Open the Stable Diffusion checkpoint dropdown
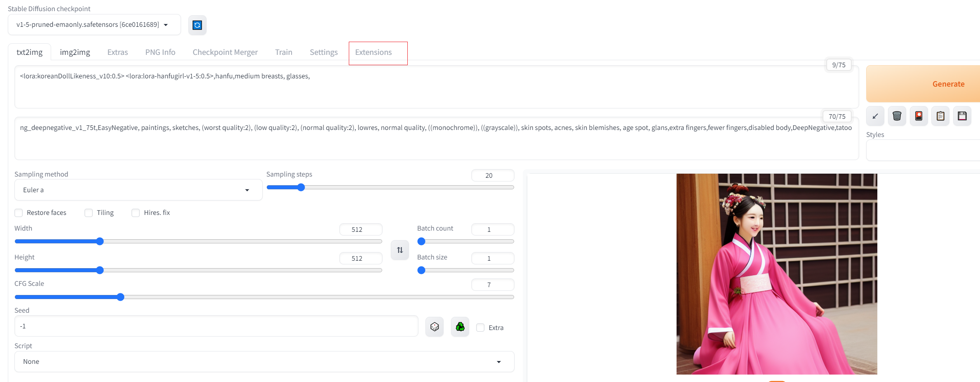The width and height of the screenshot is (980, 382). 94,25
